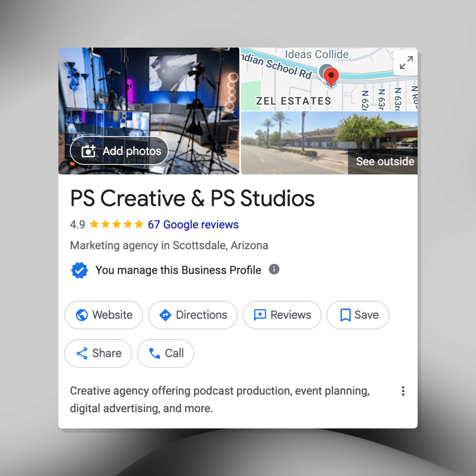Expand the map to full view
The image size is (476, 476).
pos(406,63)
